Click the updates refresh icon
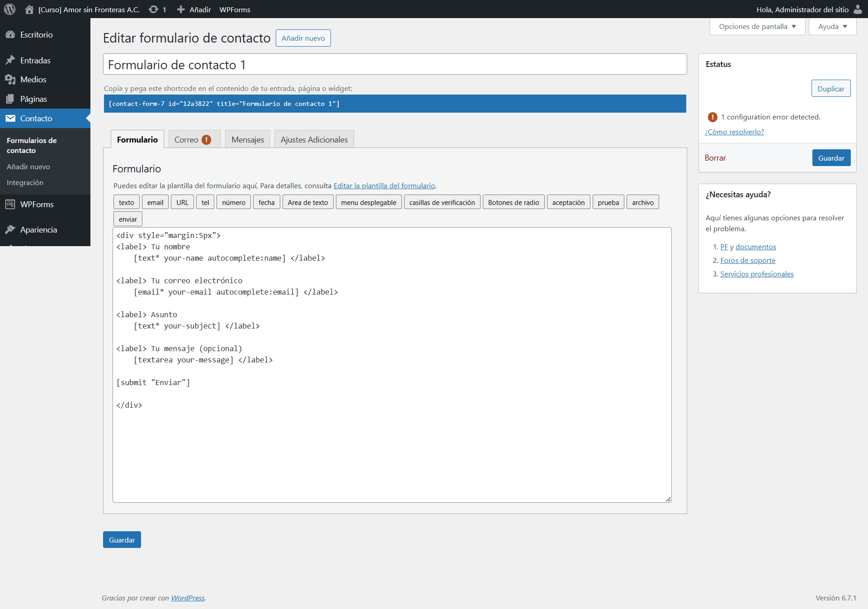The width and height of the screenshot is (868, 609). click(154, 10)
